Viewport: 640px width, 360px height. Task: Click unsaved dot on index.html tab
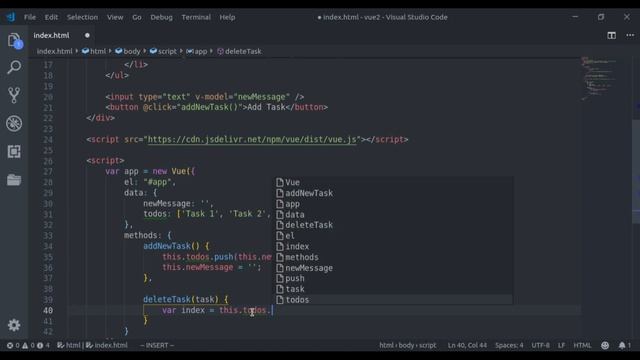click(x=87, y=36)
